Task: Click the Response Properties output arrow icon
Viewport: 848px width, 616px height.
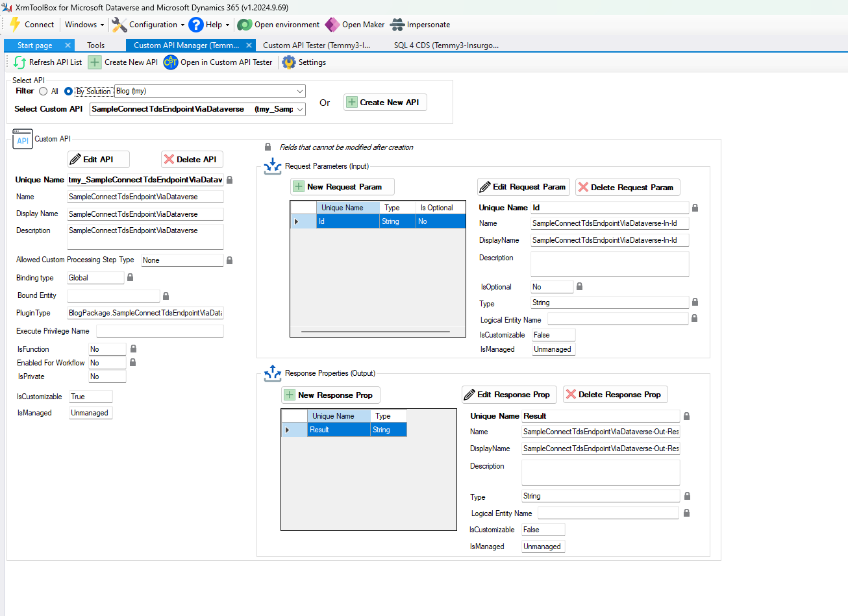Action: 273,374
